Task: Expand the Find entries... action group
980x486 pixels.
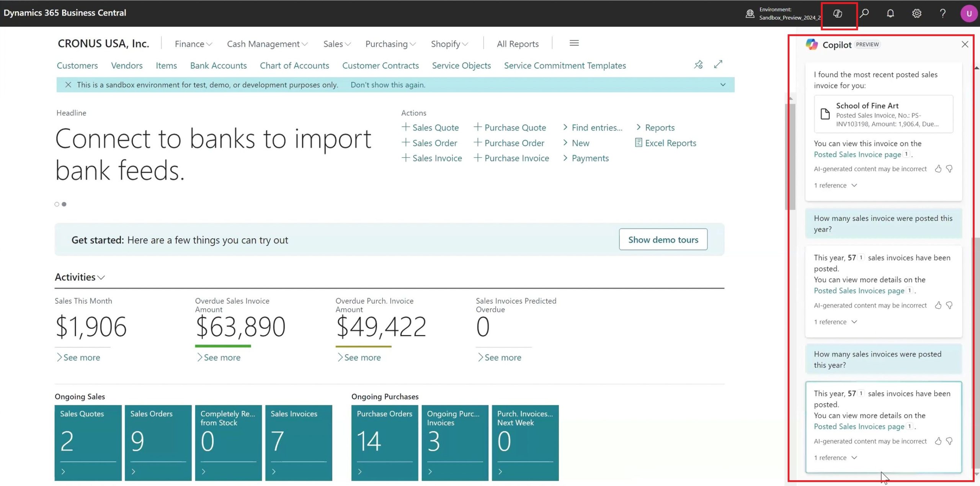Action: point(593,128)
